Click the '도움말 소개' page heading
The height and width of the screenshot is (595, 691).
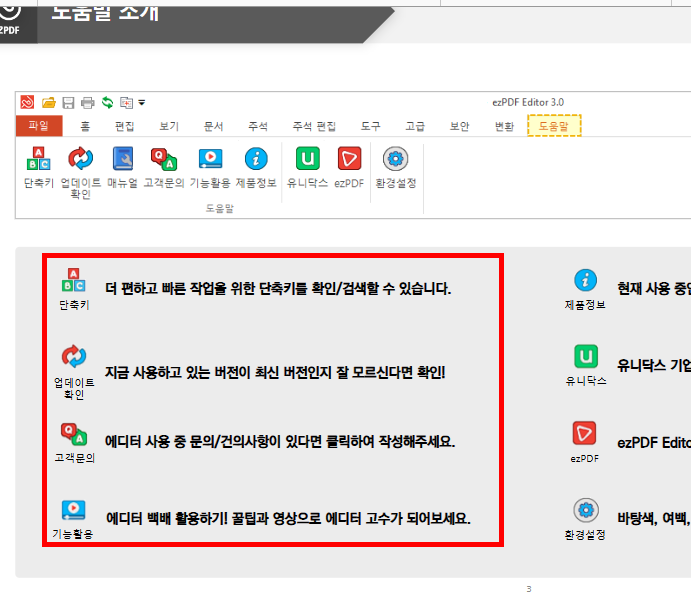point(105,13)
